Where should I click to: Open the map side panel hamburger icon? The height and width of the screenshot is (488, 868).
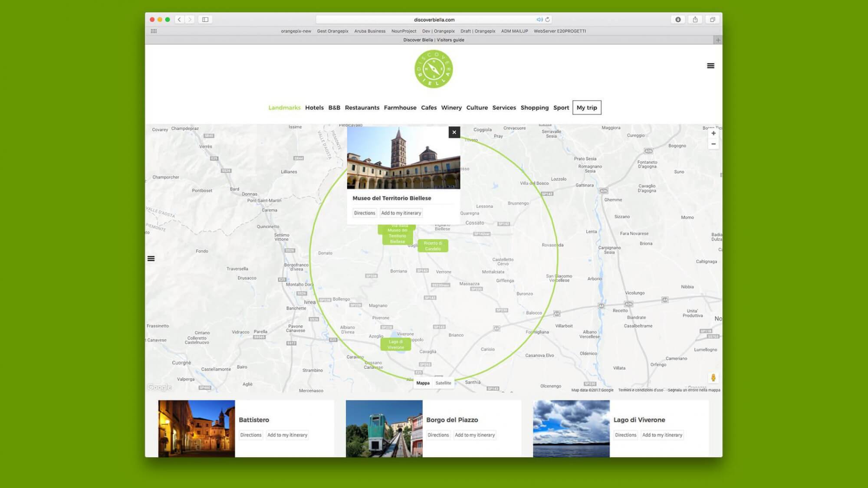pyautogui.click(x=151, y=259)
